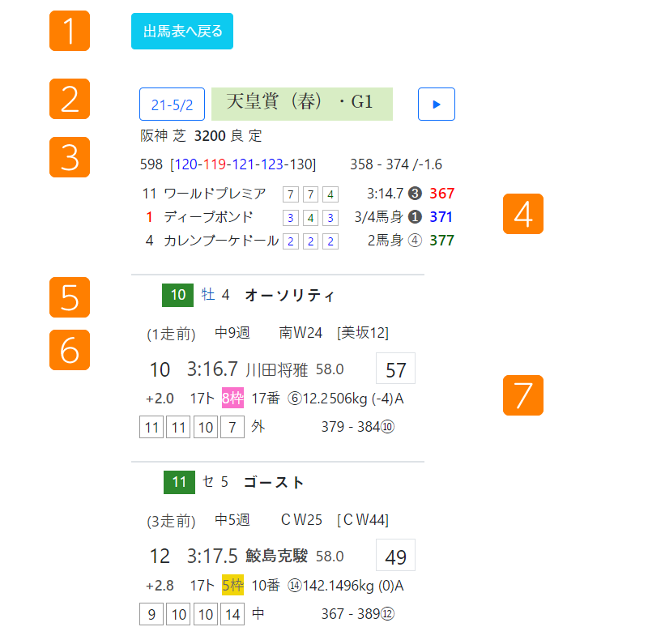Viewport: 648px width, 644px height.
Task: Click orange annotation marker number 5
Action: coord(70,297)
